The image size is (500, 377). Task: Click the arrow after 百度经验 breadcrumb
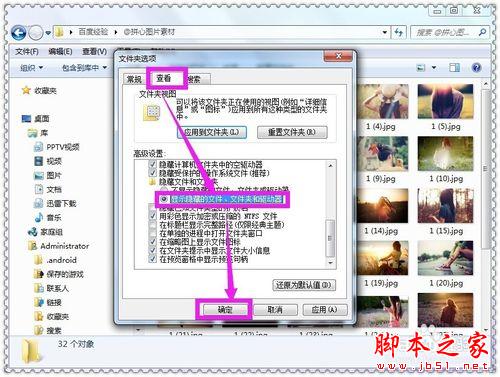click(115, 32)
